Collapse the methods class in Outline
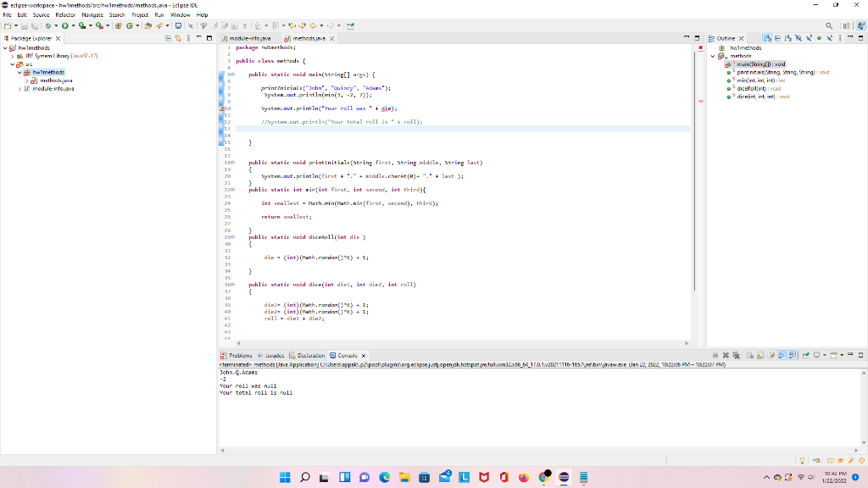Screen dimensions: 868x488 point(713,56)
